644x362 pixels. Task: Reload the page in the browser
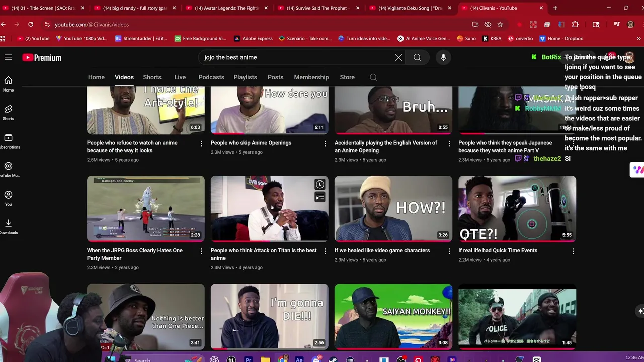click(31, 24)
